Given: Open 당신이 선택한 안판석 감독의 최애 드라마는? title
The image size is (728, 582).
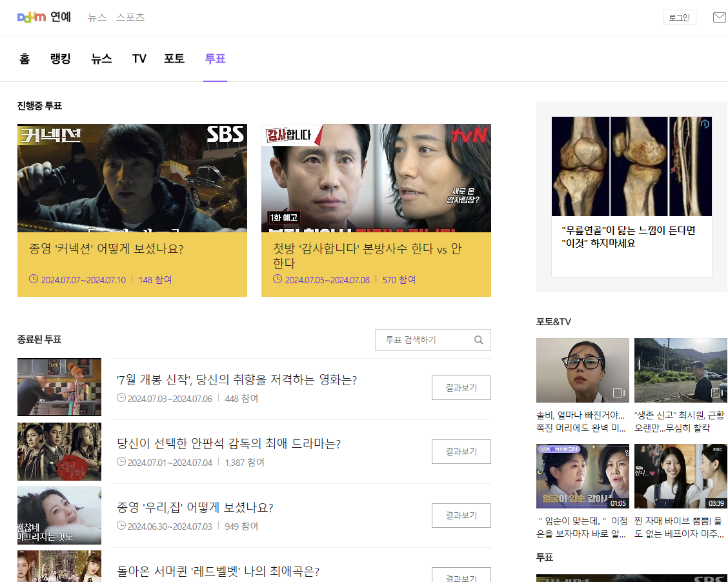Looking at the screenshot, I should 229,444.
